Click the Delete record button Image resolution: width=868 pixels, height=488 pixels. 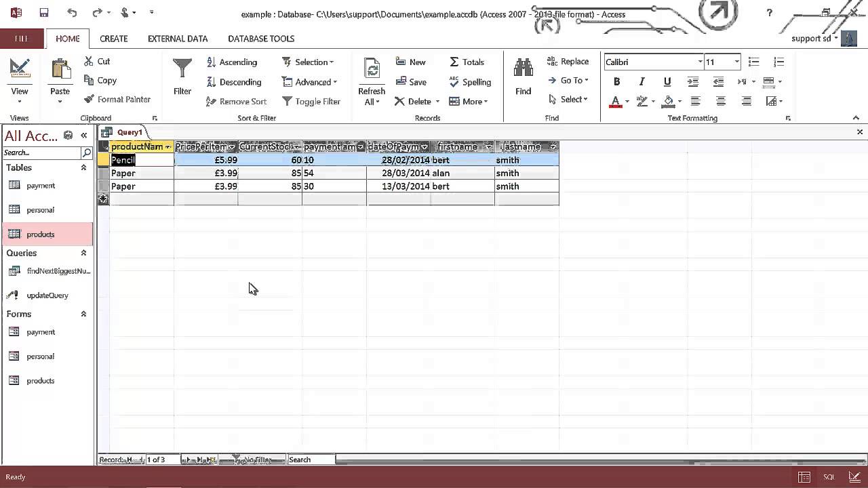pyautogui.click(x=413, y=101)
